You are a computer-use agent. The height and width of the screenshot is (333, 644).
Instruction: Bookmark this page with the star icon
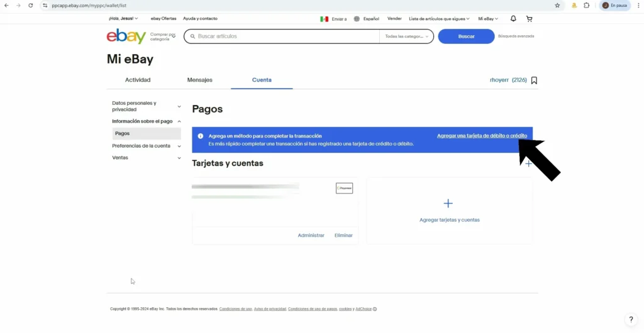pyautogui.click(x=557, y=5)
